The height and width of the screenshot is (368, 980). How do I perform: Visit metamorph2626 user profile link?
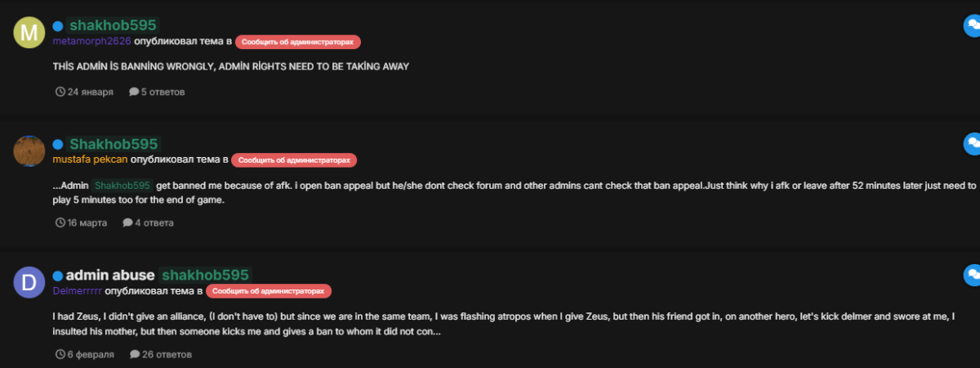coord(91,41)
